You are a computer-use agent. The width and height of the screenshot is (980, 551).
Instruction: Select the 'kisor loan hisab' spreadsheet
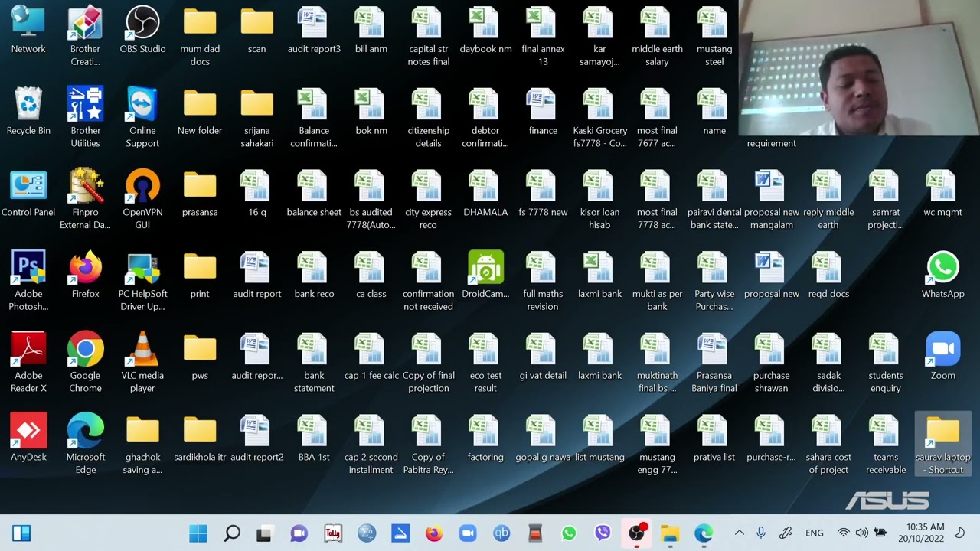pos(600,199)
